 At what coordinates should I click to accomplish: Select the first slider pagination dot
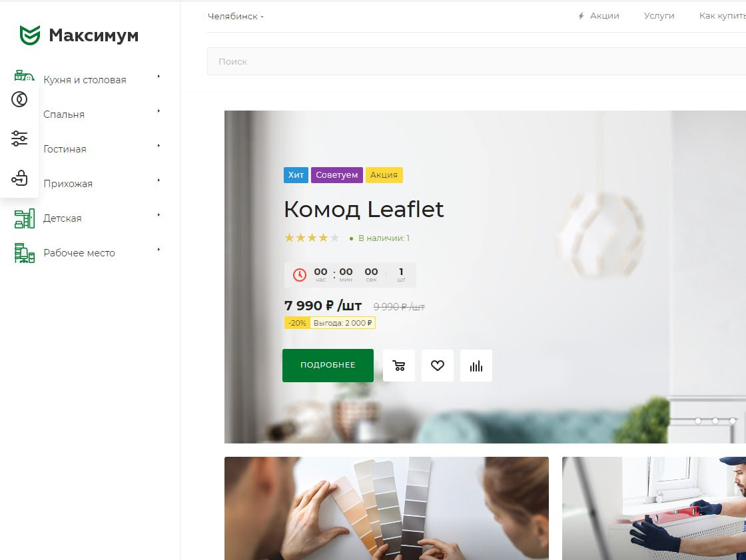pyautogui.click(x=698, y=421)
